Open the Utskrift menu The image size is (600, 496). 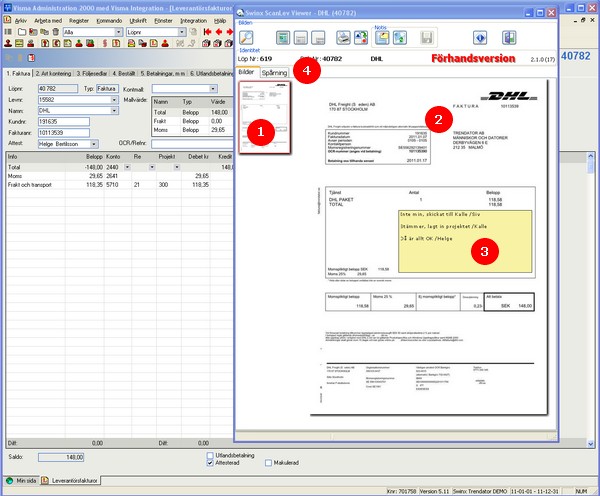pos(138,20)
